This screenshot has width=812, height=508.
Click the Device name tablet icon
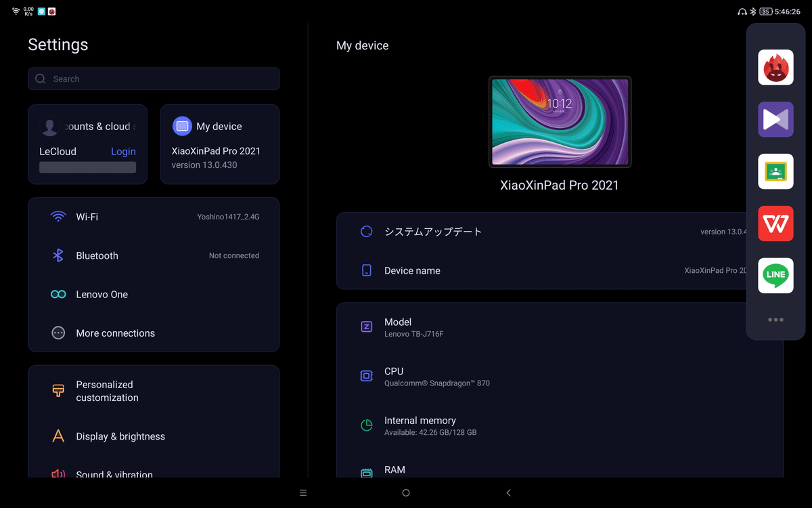point(366,270)
